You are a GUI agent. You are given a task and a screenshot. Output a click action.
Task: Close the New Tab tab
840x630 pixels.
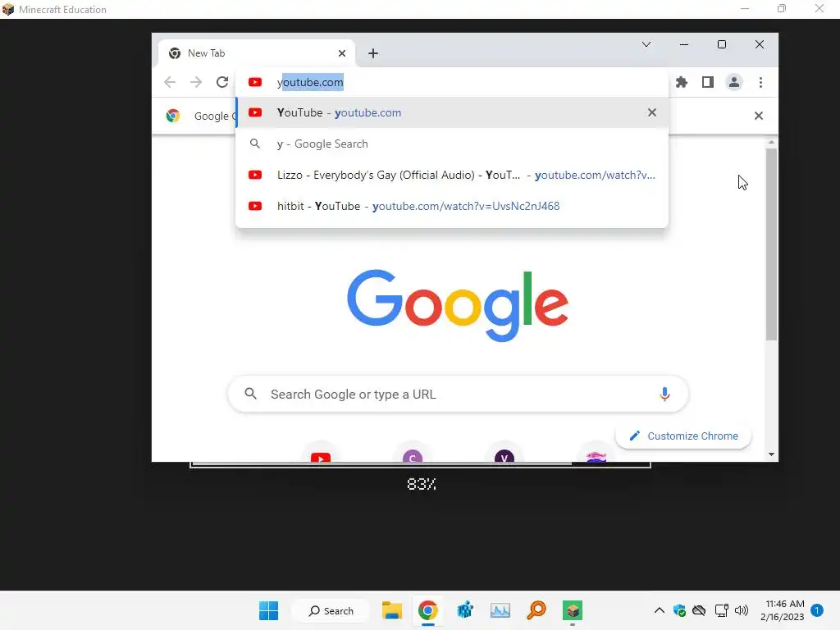342,53
